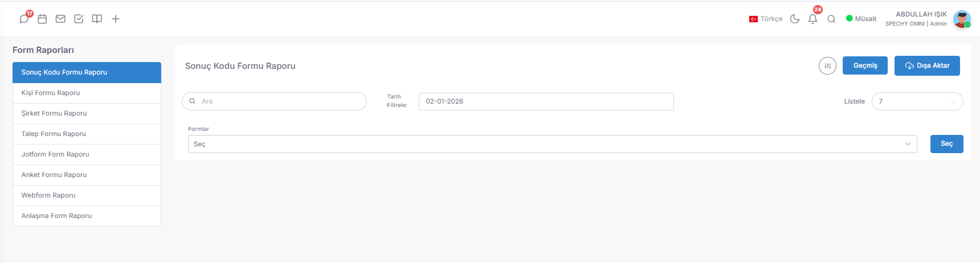Viewport: 980px width, 263px height.
Task: Click the plus add icon
Action: [116, 19]
